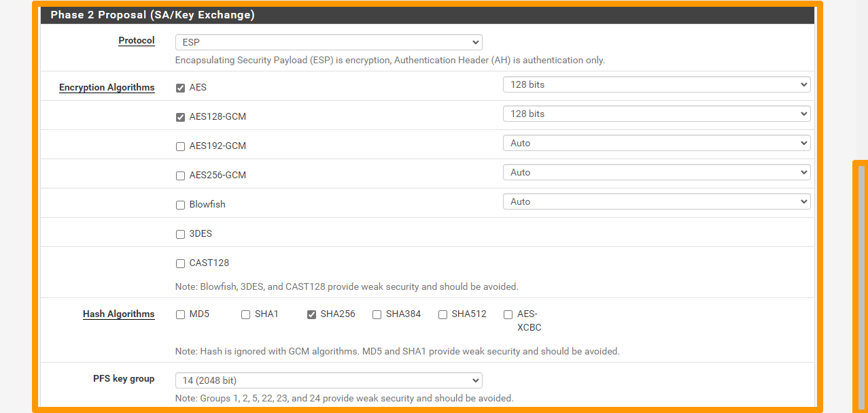Disable the AES encryption checkbox
The height and width of the screenshot is (413, 868).
click(180, 87)
